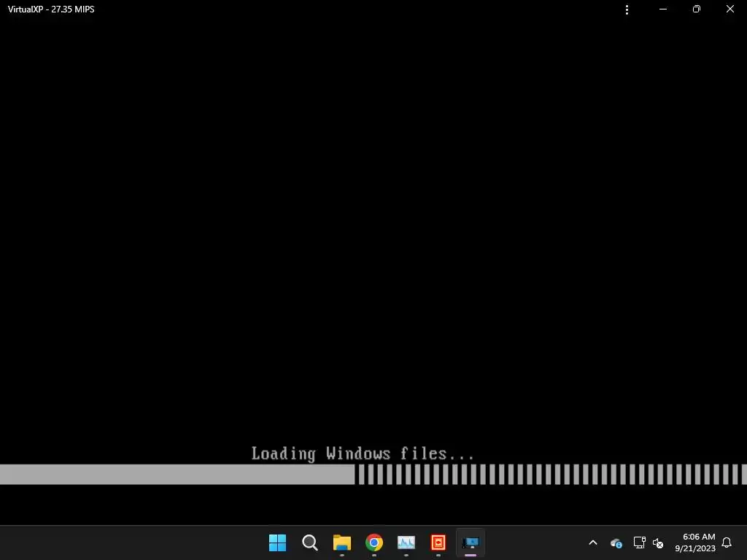
Task: Open the network display tray icon
Action: click(639, 542)
